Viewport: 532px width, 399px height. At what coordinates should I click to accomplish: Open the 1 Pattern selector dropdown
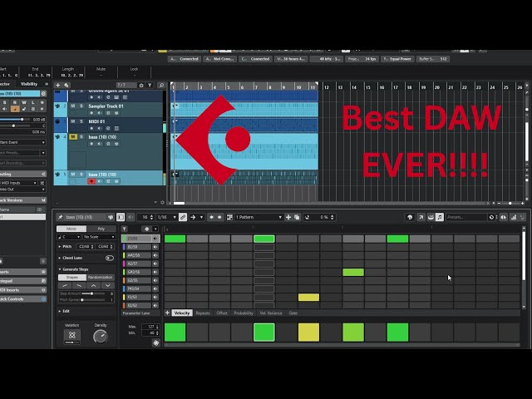pos(259,217)
